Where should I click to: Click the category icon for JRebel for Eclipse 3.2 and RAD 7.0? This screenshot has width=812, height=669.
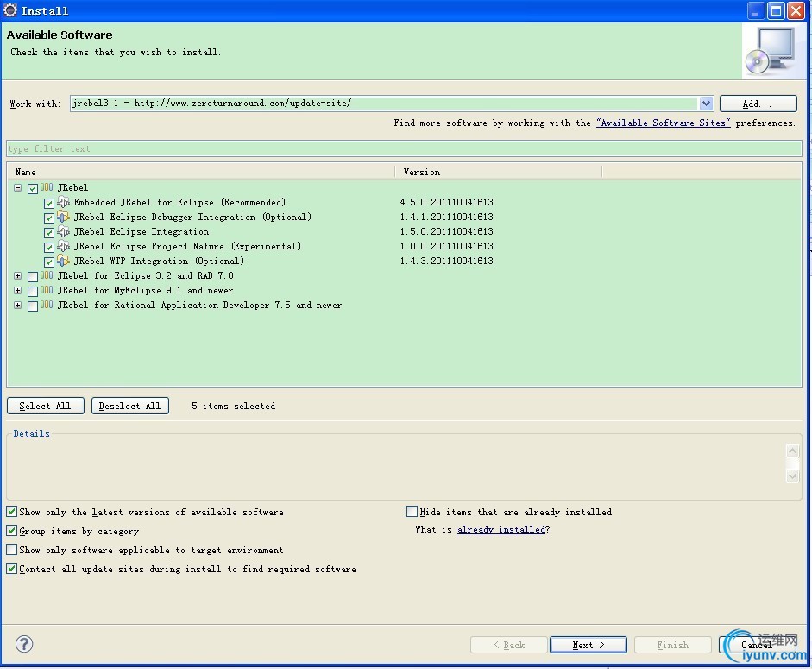point(47,275)
